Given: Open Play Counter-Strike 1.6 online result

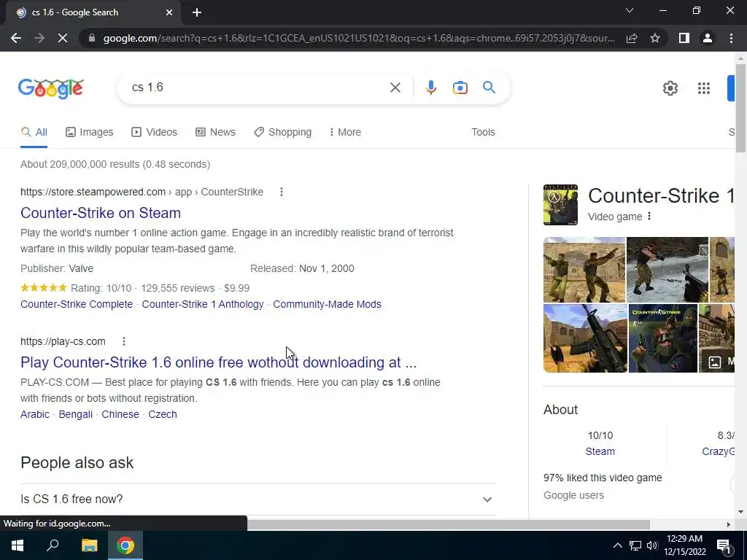Looking at the screenshot, I should click(x=219, y=362).
